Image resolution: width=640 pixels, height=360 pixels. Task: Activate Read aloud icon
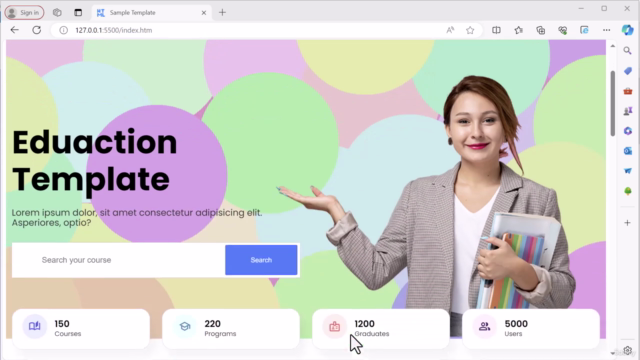tap(450, 30)
